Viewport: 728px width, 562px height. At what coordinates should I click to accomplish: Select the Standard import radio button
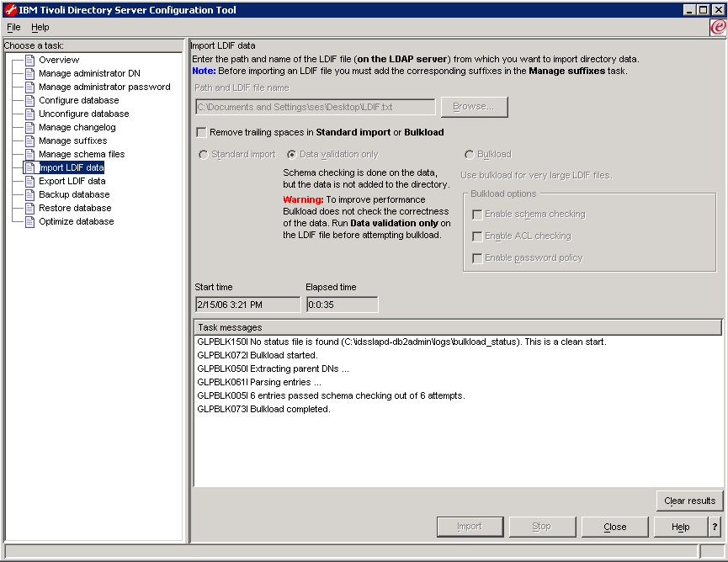click(x=203, y=155)
